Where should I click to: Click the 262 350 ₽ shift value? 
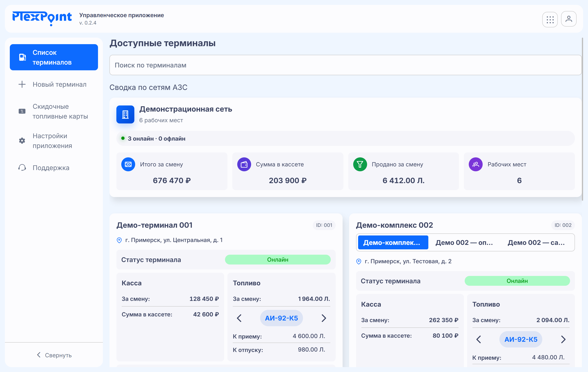[x=444, y=320]
